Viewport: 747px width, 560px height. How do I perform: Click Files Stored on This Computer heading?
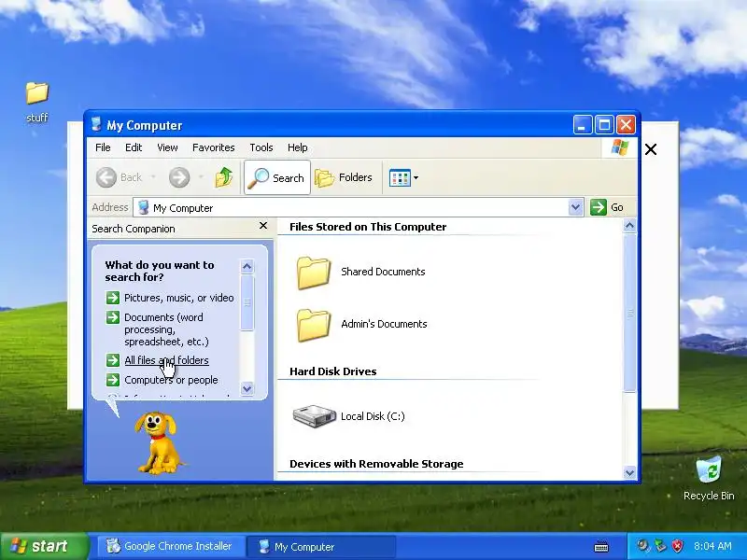click(x=368, y=227)
